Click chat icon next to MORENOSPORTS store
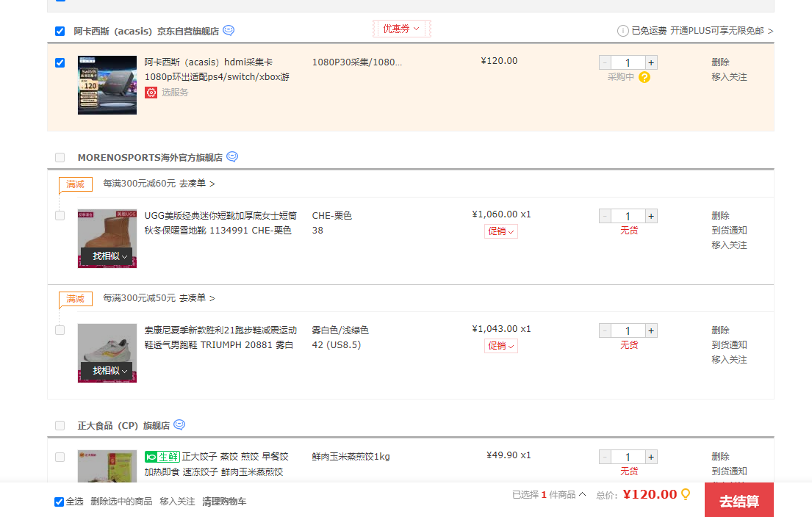The height and width of the screenshot is (517, 812). (232, 157)
